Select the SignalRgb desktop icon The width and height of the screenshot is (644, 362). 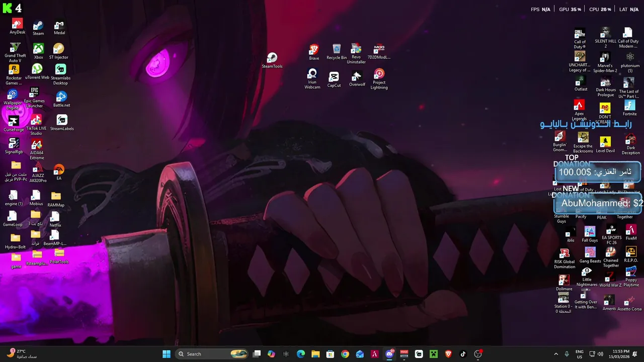tap(14, 146)
